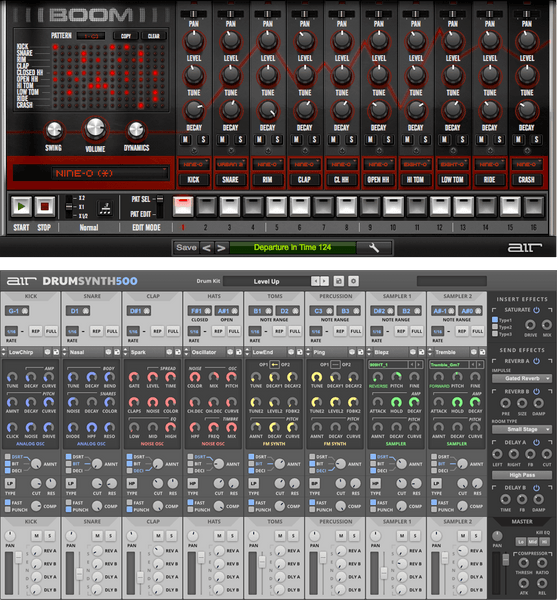Select the next drum kit arrow
The image size is (557, 600).
(324, 281)
